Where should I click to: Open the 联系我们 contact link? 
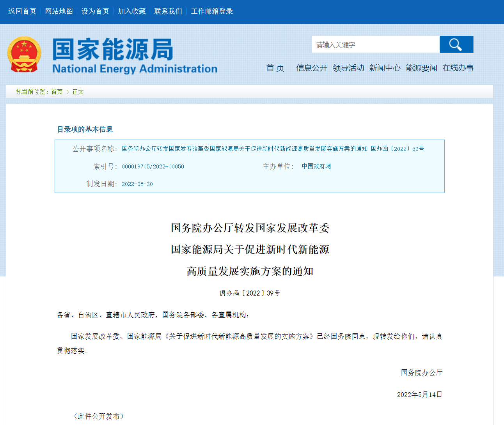(x=168, y=11)
